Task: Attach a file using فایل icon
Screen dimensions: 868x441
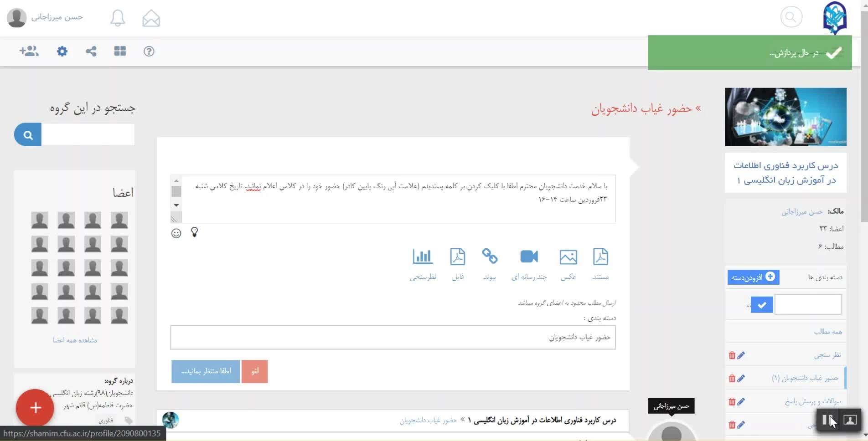Action: tap(458, 263)
